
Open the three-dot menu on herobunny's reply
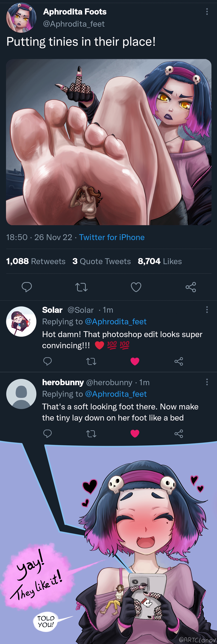tap(207, 382)
